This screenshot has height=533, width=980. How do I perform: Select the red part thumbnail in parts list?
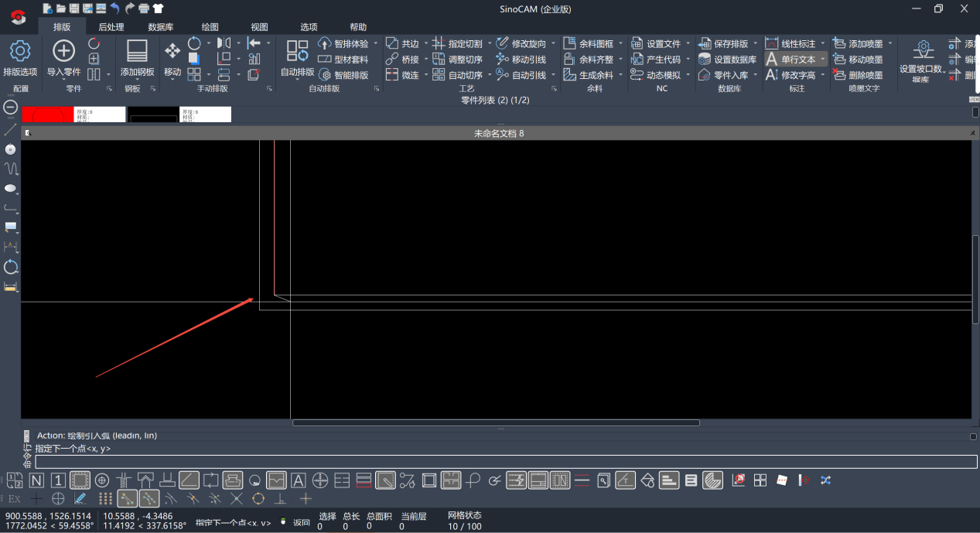[x=48, y=114]
